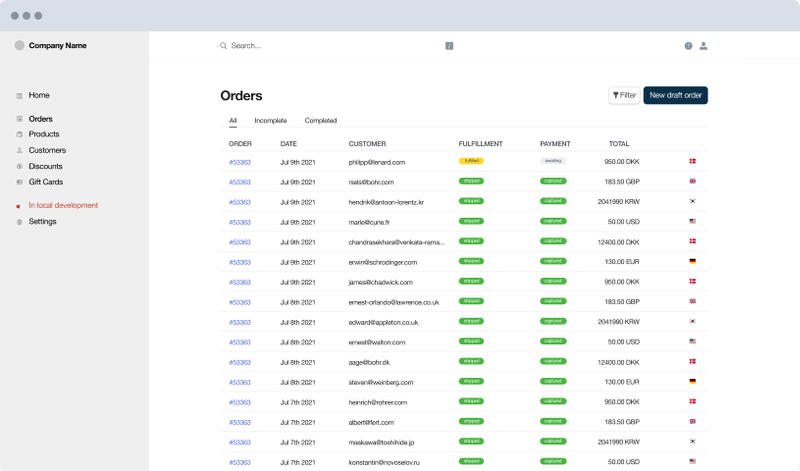
Task: Click the In local development item
Action: [x=63, y=205]
